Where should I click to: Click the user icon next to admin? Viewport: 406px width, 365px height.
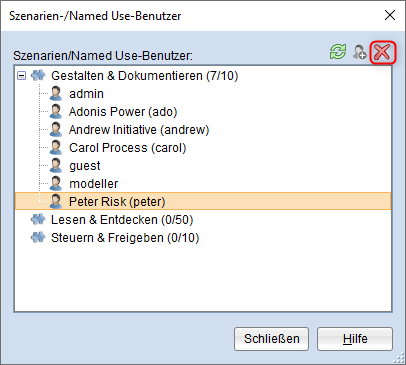(x=56, y=94)
